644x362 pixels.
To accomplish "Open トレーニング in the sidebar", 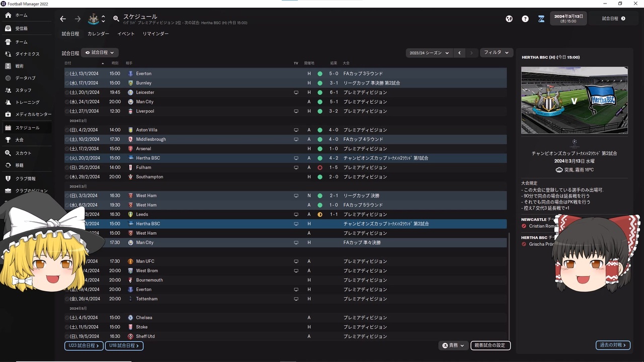I will [x=27, y=102].
